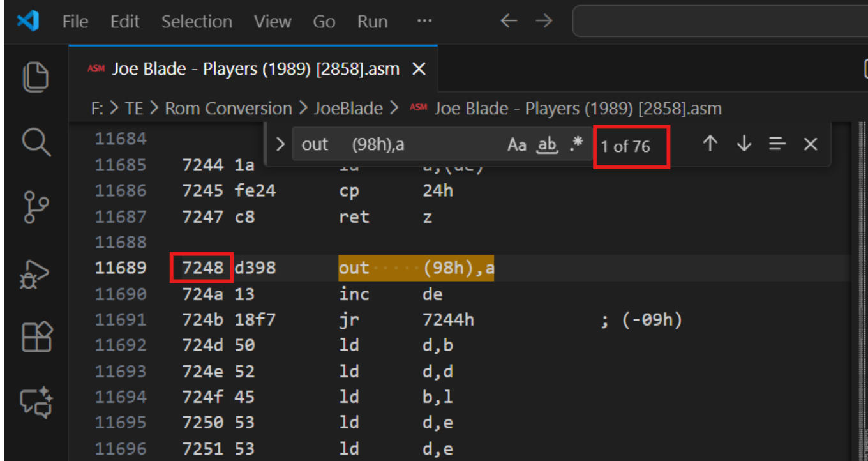Screen dimensions: 868x461
Task: Click the 7244h jump target operand
Action: [x=448, y=319]
